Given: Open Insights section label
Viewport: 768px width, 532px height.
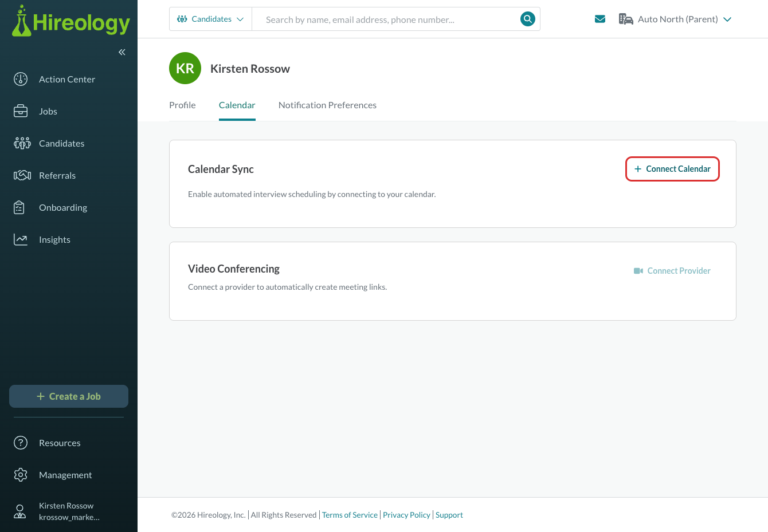Looking at the screenshot, I should tap(54, 239).
